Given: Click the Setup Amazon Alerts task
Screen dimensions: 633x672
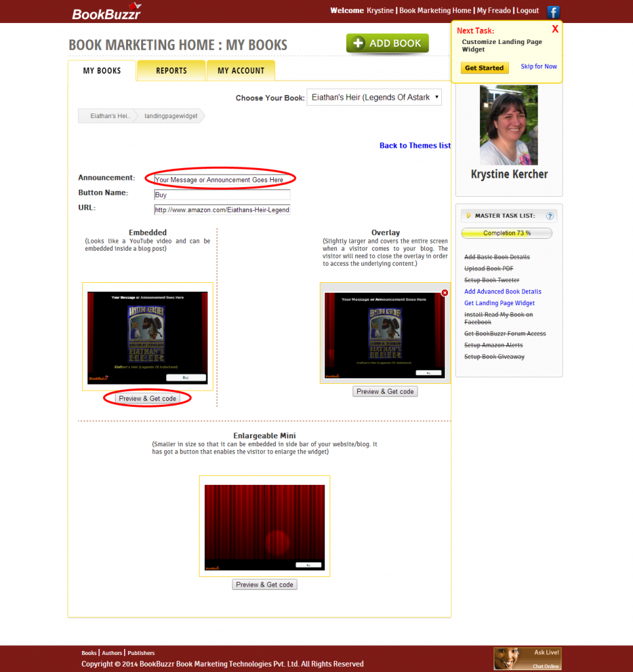Looking at the screenshot, I should pyautogui.click(x=494, y=345).
